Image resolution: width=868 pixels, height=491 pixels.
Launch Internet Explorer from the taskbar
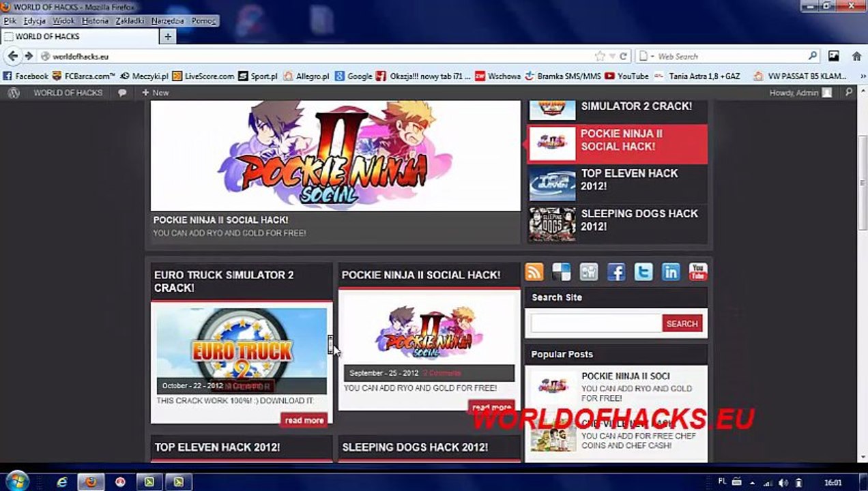point(62,482)
